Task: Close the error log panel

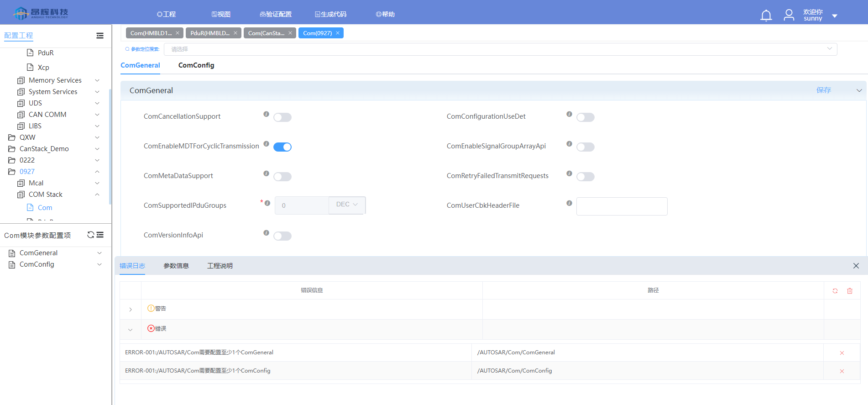Action: [x=856, y=266]
